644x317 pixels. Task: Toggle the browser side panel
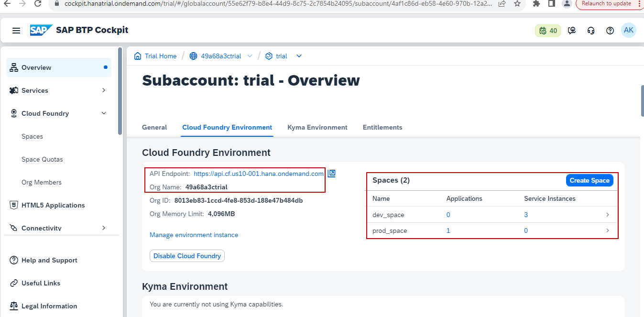tap(551, 3)
